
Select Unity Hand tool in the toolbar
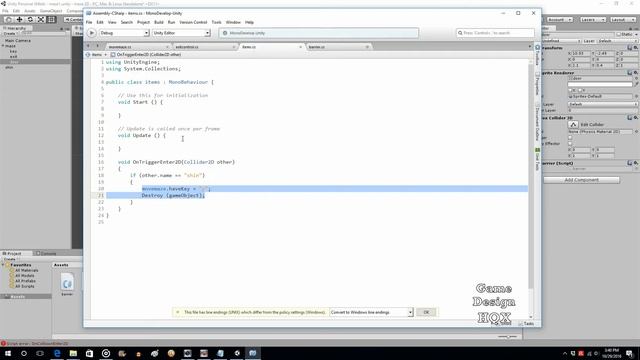pyautogui.click(x=8, y=19)
